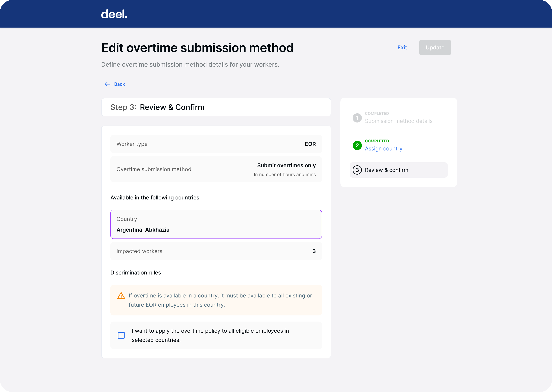Screen dimensions: 552x392
Task: Click the Impacted workers count row
Action: click(216, 251)
